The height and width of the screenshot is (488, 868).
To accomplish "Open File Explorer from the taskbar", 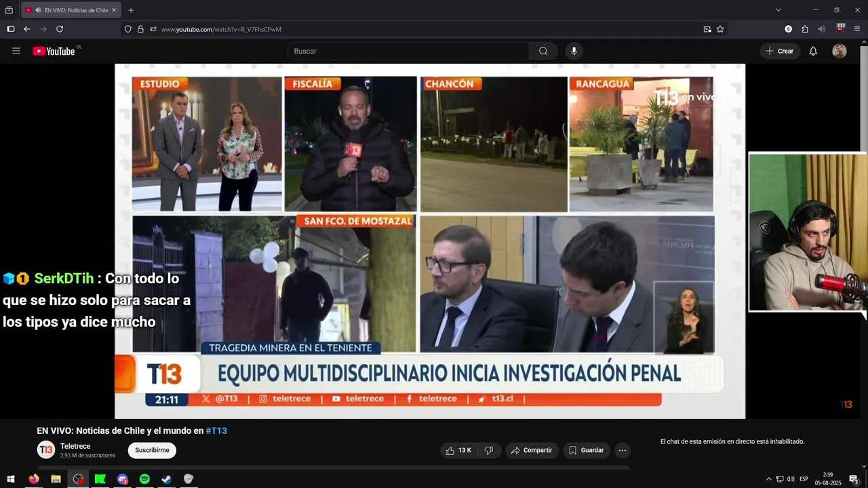I will (x=56, y=479).
